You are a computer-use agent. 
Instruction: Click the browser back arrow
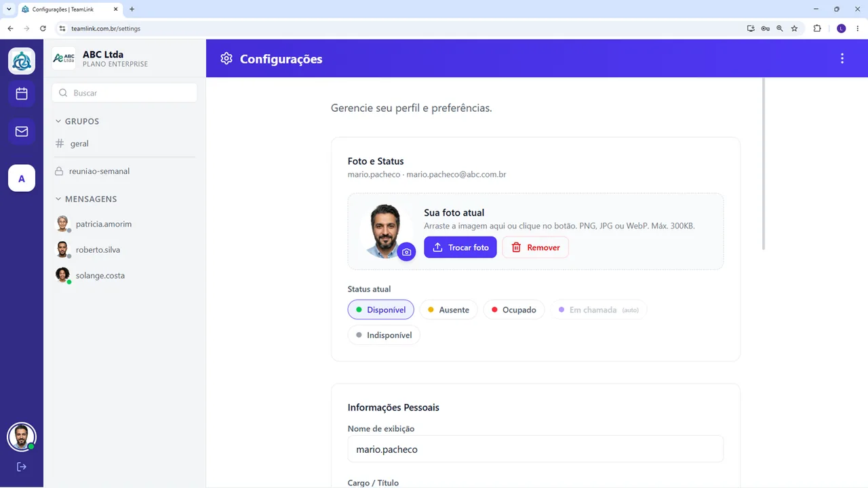[10, 28]
